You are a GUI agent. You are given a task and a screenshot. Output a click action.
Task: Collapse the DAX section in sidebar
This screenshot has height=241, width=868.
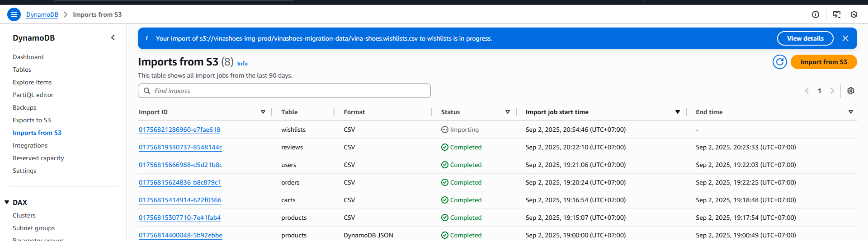coord(7,202)
